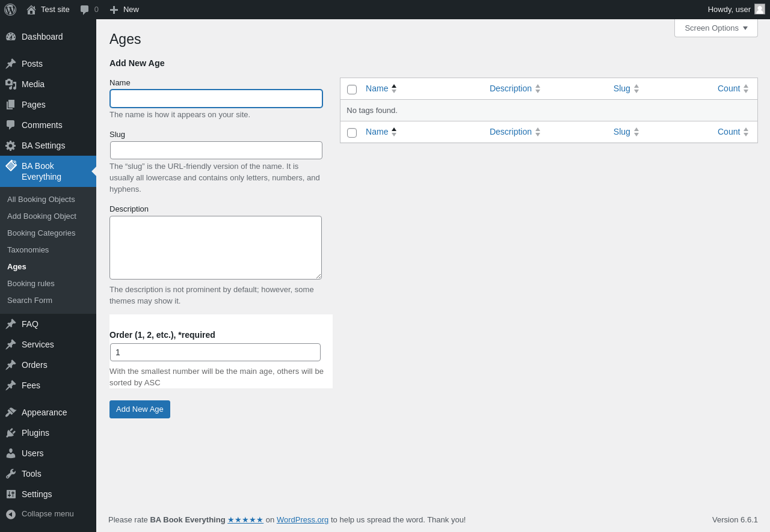Click the Tools wrench icon
Image resolution: width=770 pixels, height=532 pixels.
11,474
